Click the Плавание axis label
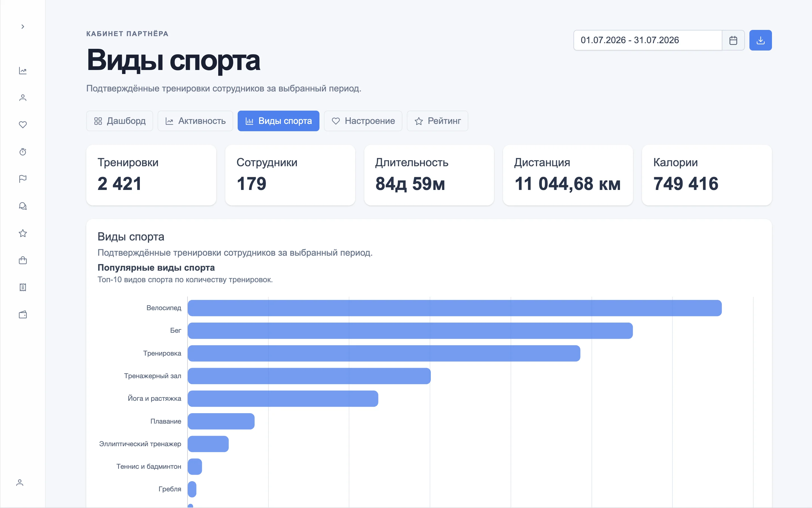812x508 pixels. coord(166,421)
